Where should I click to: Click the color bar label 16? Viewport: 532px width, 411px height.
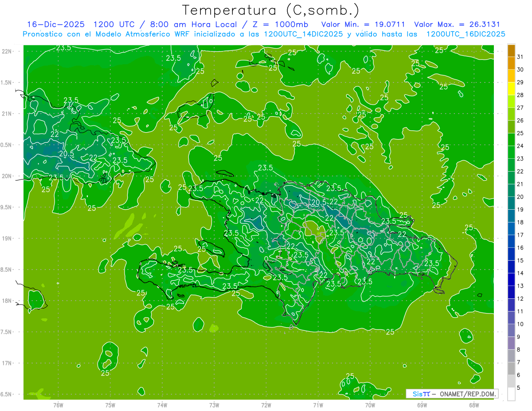[x=520, y=248]
